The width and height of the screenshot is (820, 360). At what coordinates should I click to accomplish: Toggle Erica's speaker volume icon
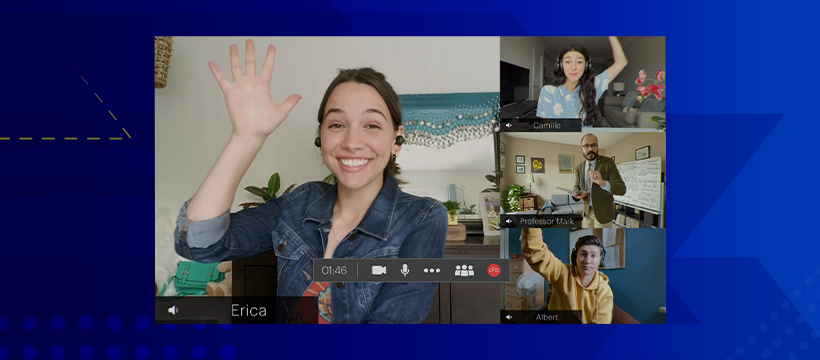173,310
